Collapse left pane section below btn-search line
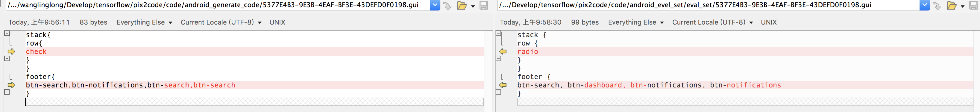This screenshot has width=980, height=112. [7, 92]
